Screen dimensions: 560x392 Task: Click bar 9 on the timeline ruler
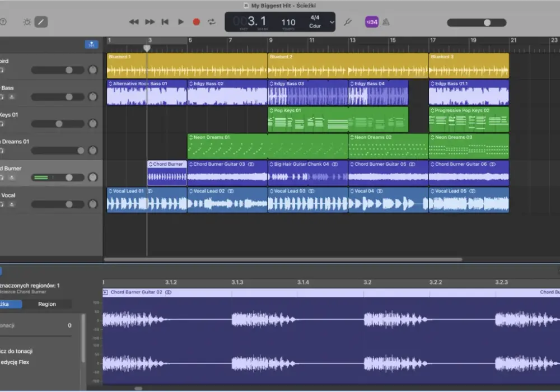click(x=270, y=40)
